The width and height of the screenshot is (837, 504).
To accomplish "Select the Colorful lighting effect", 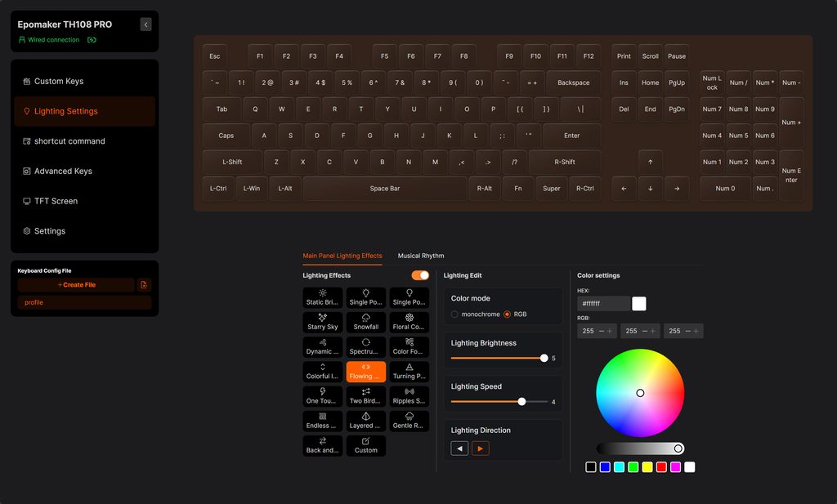I will [322, 371].
